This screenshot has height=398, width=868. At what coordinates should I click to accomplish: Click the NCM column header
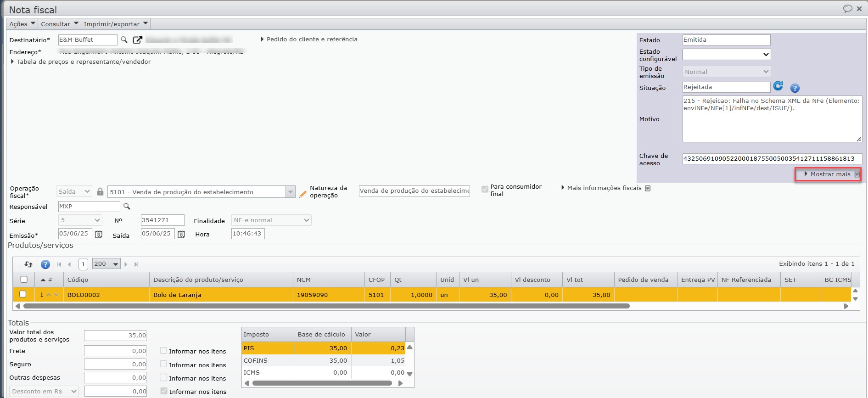point(329,280)
